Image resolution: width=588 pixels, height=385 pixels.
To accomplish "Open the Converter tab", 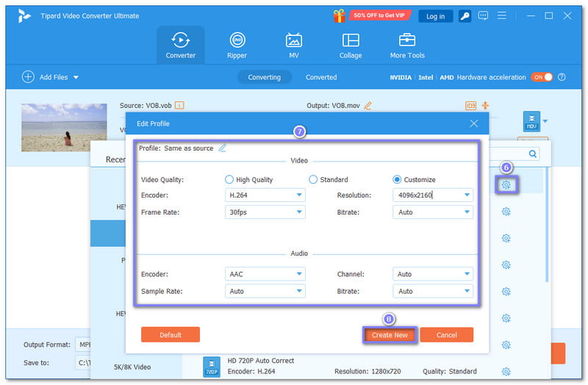I will coord(180,45).
